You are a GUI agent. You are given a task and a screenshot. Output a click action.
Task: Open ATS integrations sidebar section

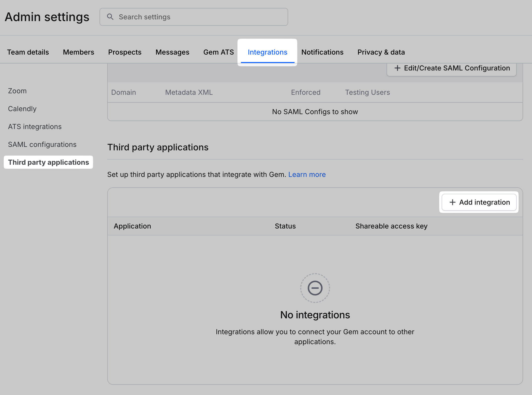coord(35,127)
